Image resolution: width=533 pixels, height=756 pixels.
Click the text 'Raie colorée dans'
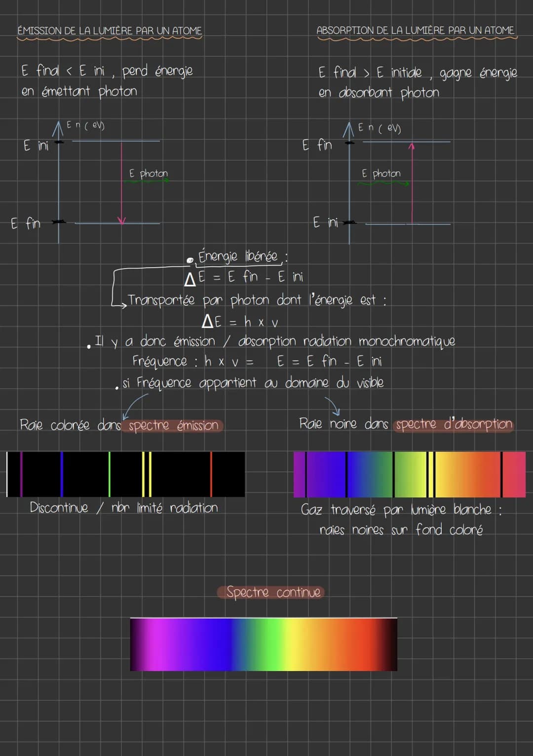[x=70, y=425]
